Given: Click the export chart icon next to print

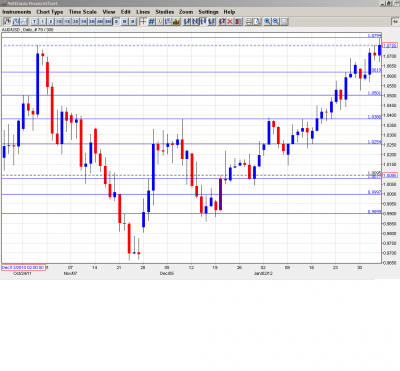Looking at the screenshot, I should [x=257, y=22].
